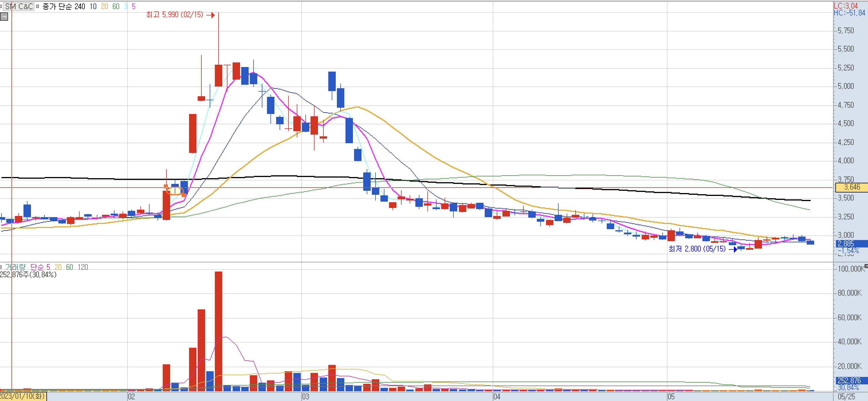Click the small icon at volume axis corner

(x=866, y=266)
